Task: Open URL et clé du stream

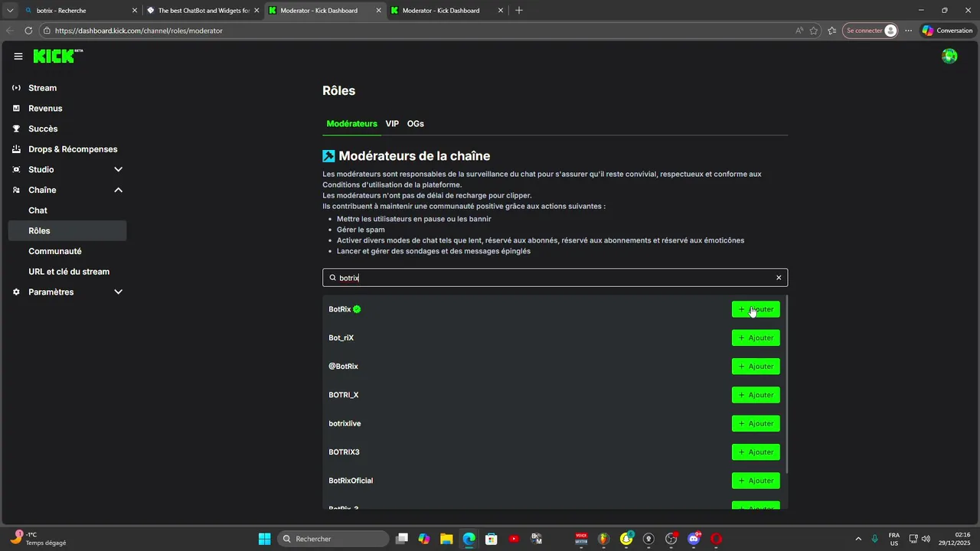Action: (67, 272)
